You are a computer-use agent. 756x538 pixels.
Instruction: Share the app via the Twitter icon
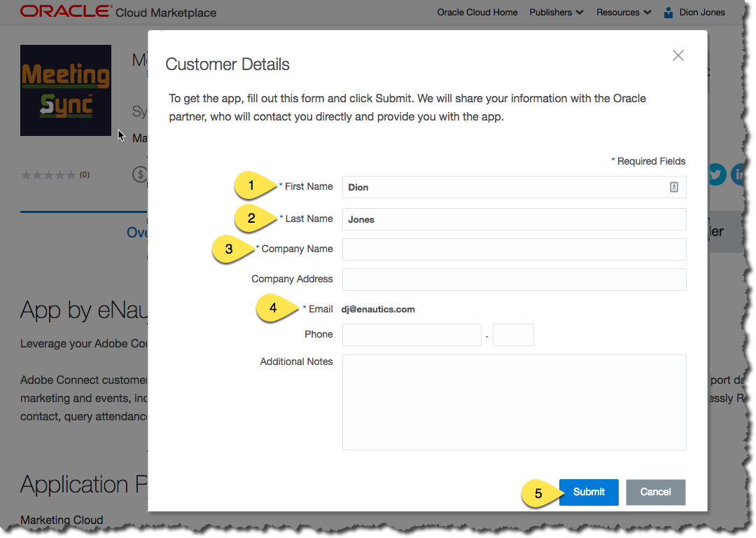click(717, 174)
